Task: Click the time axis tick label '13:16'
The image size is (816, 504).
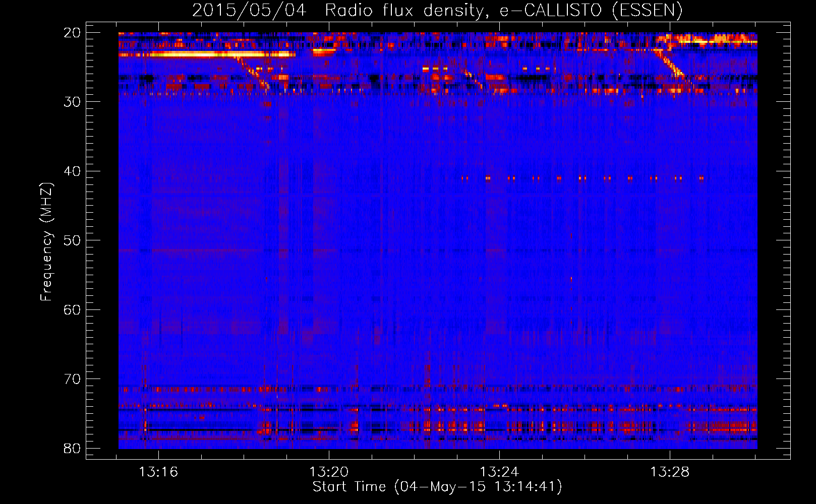Action: 158,472
